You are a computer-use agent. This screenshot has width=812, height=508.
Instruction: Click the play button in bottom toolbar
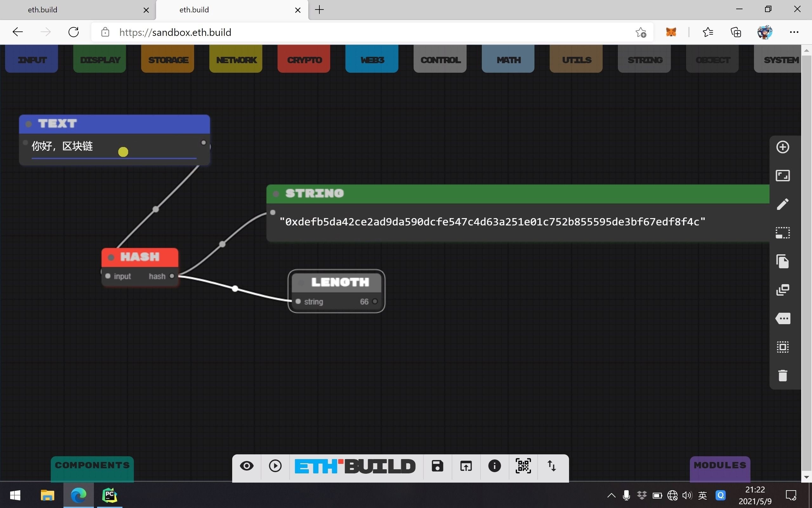(x=275, y=466)
